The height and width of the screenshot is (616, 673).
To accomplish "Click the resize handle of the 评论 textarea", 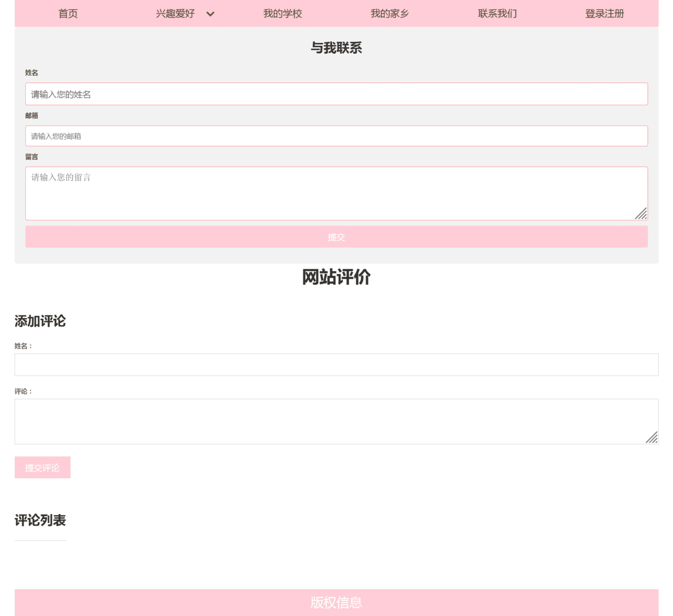I will [652, 438].
